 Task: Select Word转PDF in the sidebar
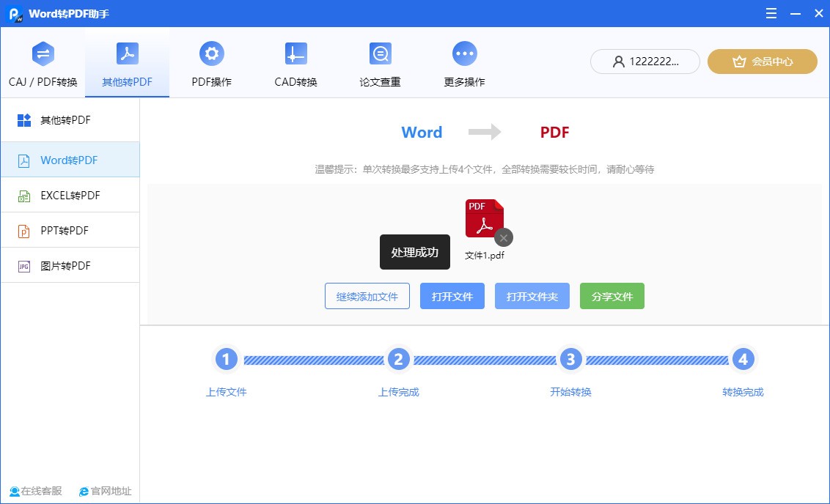coord(70,160)
